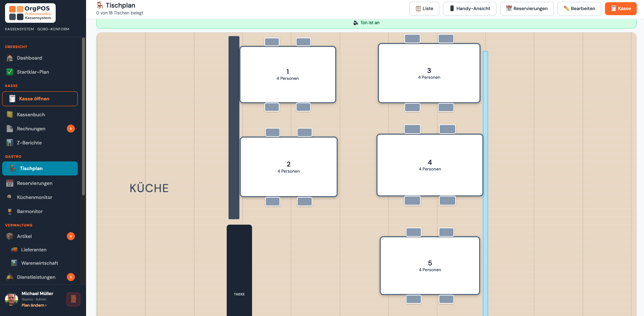The width and height of the screenshot is (644, 316).
Task: Click Michael Müller's profile avatar
Action: tap(12, 299)
